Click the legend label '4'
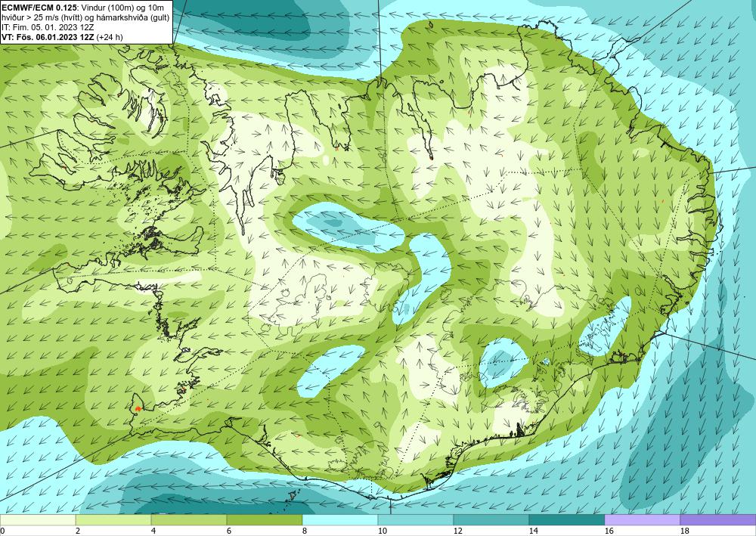The image size is (756, 536). click(153, 531)
